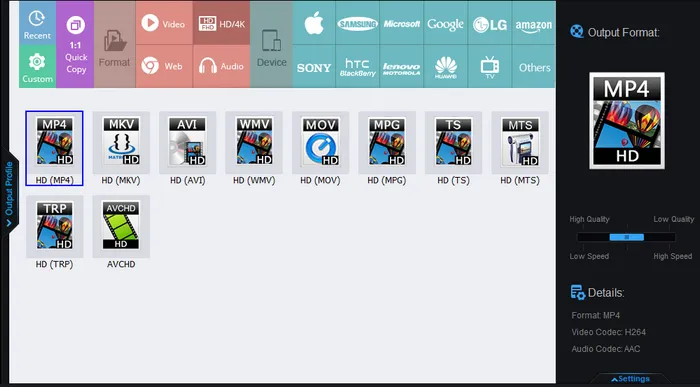Open the Others device category

(x=533, y=66)
